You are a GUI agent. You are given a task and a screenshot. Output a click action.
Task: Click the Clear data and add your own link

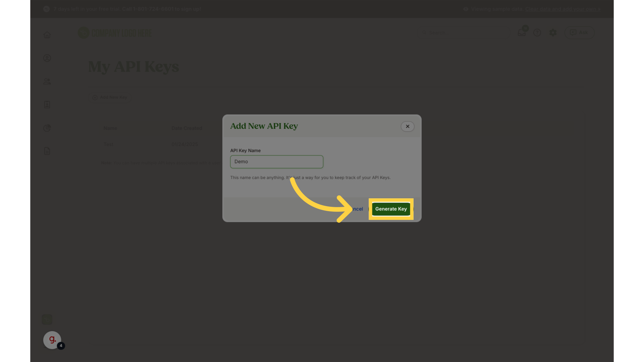coord(563,9)
